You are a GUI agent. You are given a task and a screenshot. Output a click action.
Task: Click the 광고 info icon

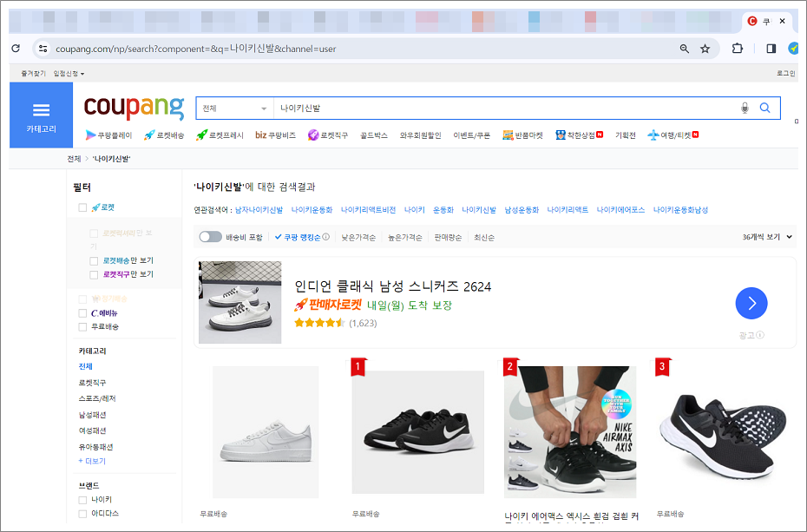tap(760, 335)
